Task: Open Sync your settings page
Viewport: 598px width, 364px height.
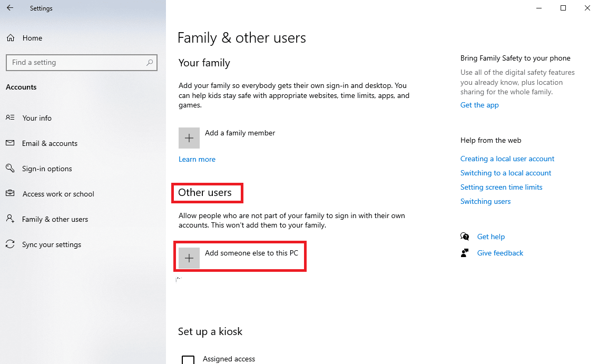Action: tap(52, 245)
